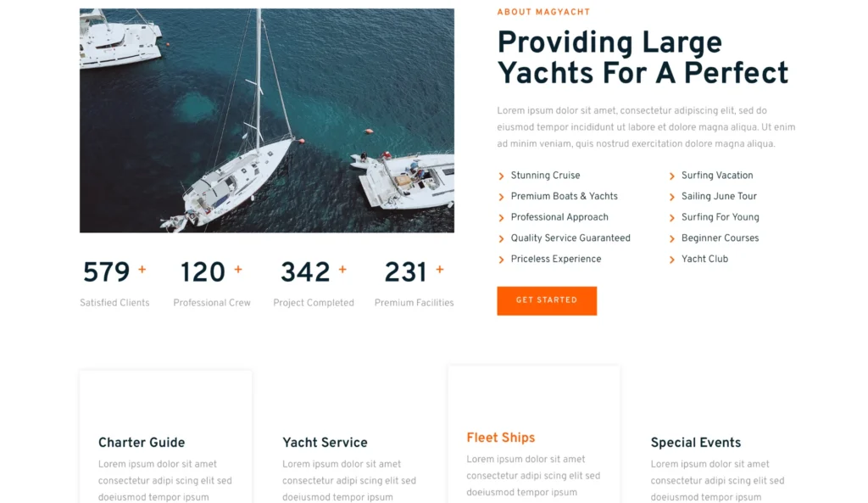Click the chevron icon beside Quality Service Guaranteed
The image size is (868, 503).
(x=502, y=239)
